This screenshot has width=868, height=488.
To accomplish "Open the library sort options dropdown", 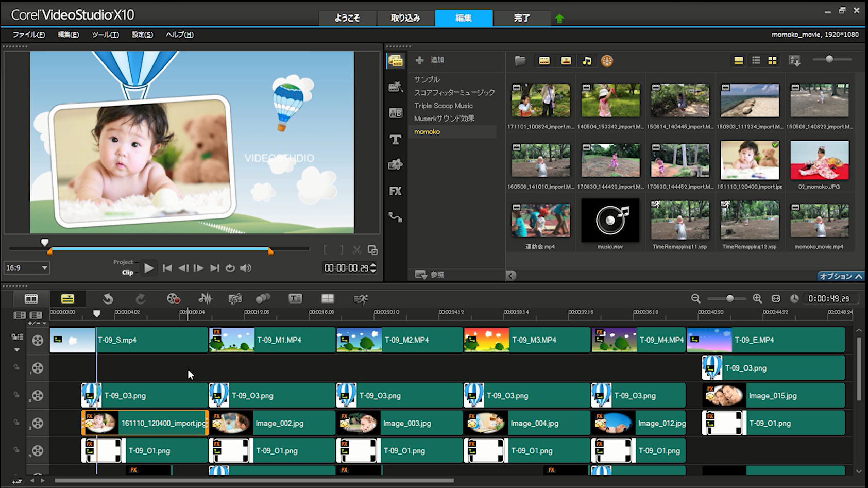I will 794,61.
